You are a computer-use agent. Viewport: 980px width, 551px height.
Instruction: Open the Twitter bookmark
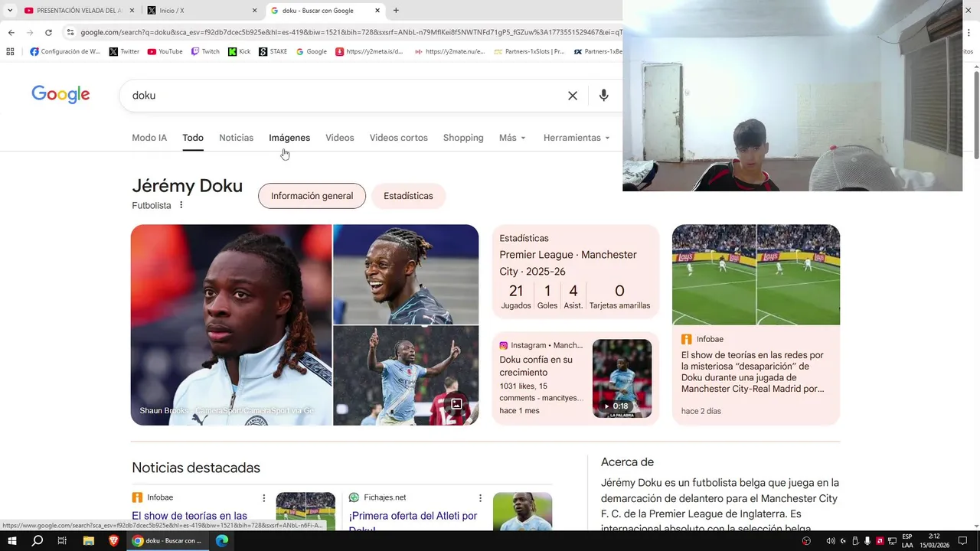[x=124, y=51]
